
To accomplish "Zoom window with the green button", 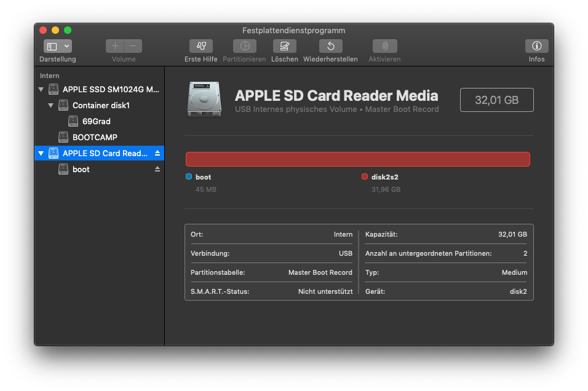I will pyautogui.click(x=68, y=30).
